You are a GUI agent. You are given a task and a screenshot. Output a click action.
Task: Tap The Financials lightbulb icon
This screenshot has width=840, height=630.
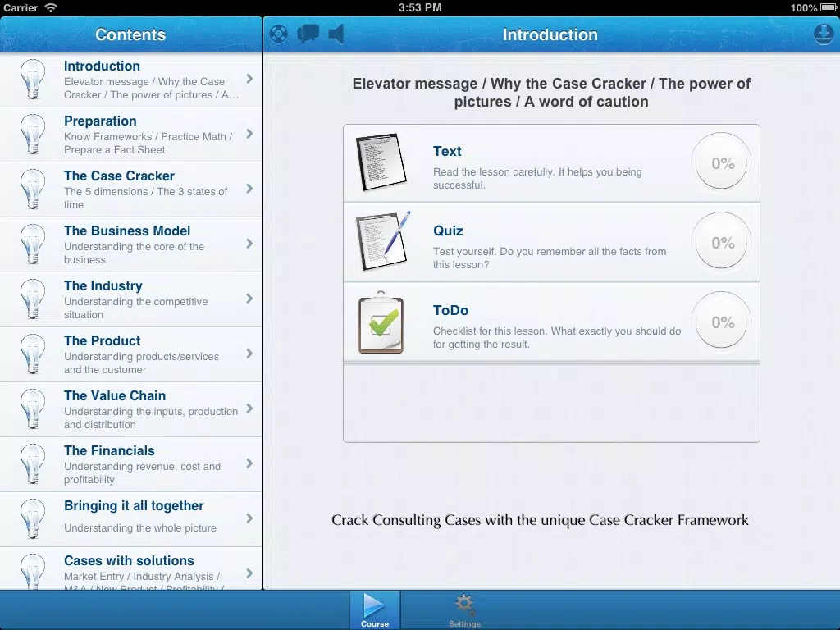(x=33, y=464)
